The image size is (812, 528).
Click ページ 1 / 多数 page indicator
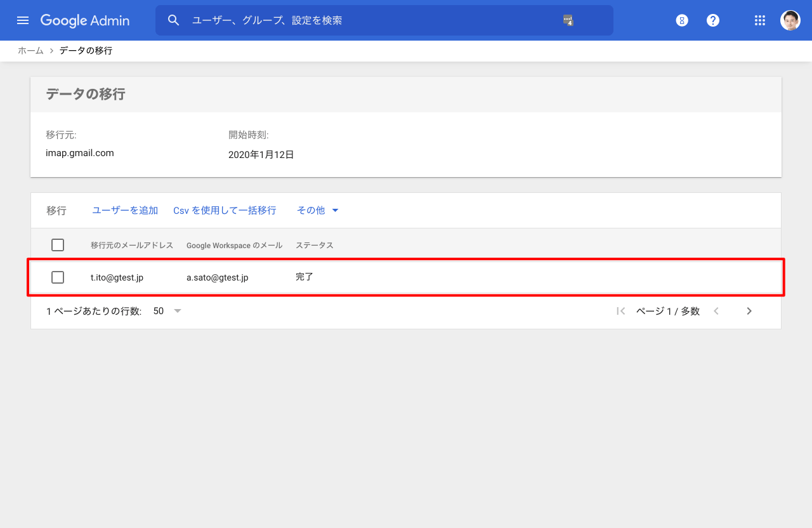(668, 311)
